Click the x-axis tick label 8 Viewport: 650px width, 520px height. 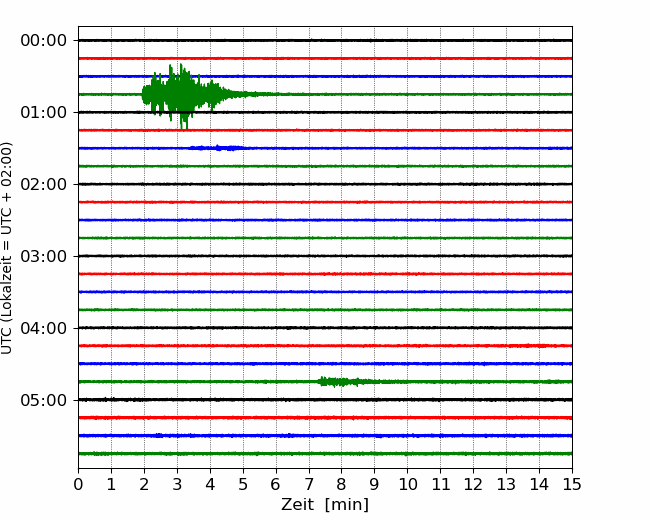[342, 484]
